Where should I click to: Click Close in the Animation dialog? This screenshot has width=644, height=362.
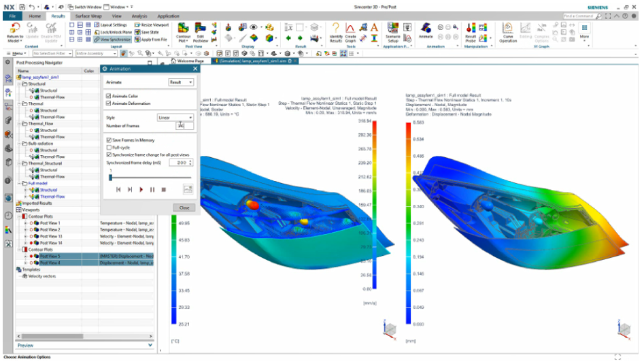tap(184, 208)
